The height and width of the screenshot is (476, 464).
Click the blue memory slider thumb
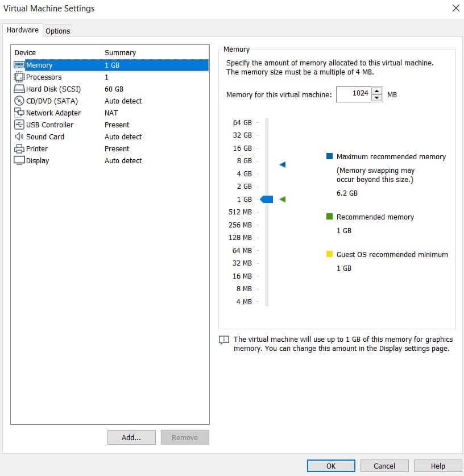click(267, 199)
